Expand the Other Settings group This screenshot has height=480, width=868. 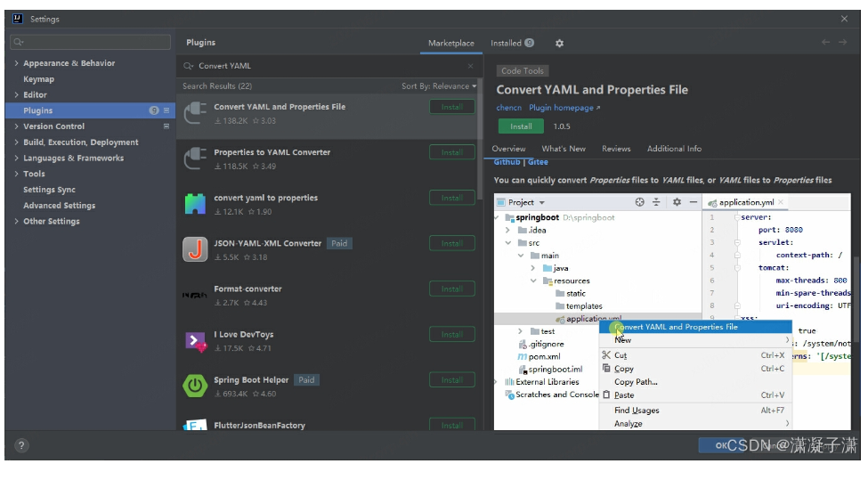[16, 221]
